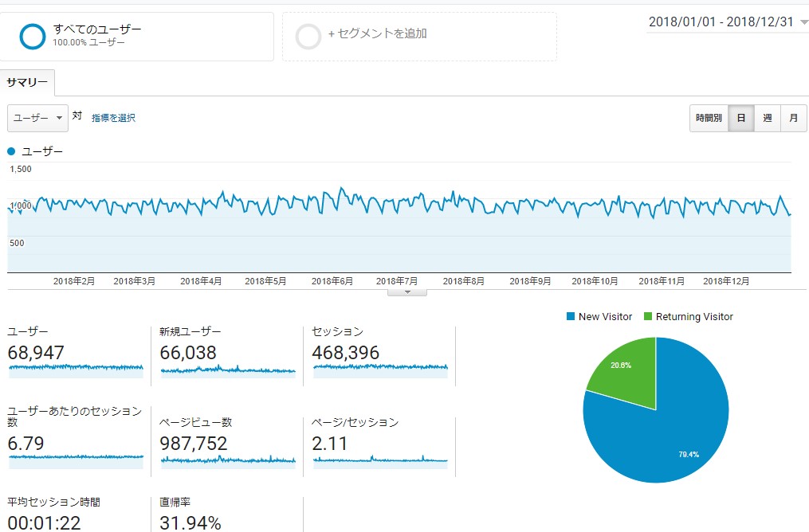
Task: Click the ページ/セッション sparkline chart
Action: (380, 461)
